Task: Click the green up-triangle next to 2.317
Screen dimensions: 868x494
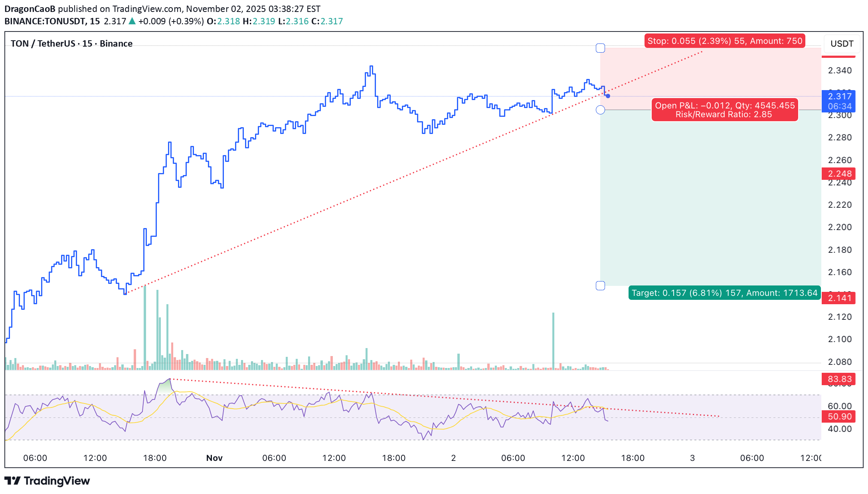Action: pyautogui.click(x=132, y=21)
